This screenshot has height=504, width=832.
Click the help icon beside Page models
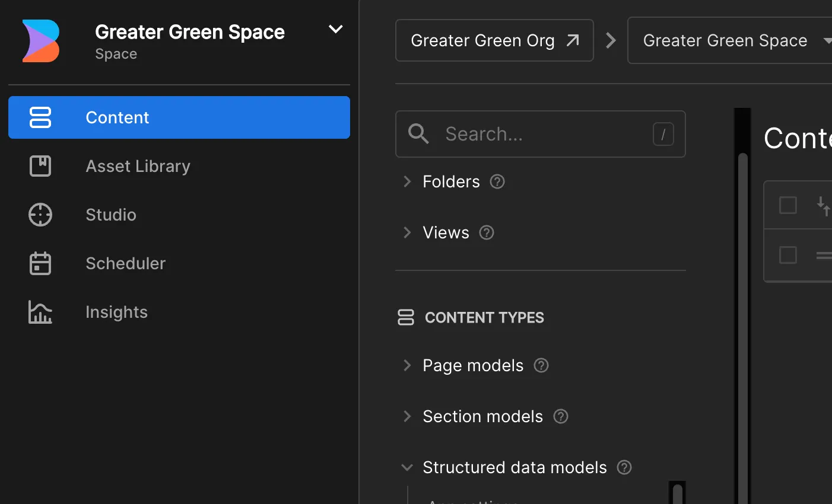point(541,365)
